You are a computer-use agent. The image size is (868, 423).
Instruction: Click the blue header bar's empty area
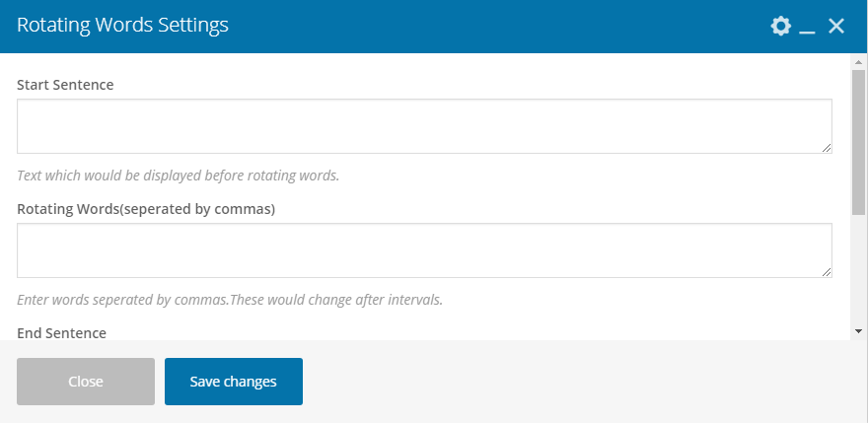498,26
